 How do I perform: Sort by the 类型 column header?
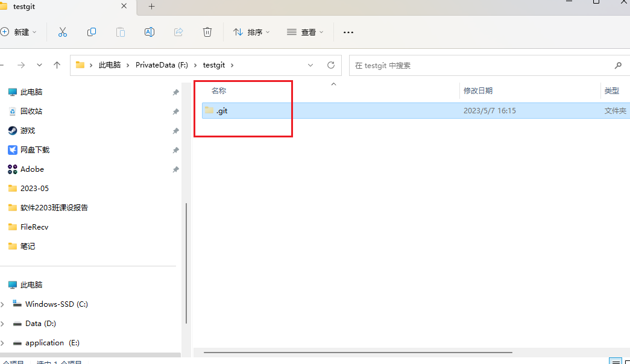pyautogui.click(x=612, y=91)
